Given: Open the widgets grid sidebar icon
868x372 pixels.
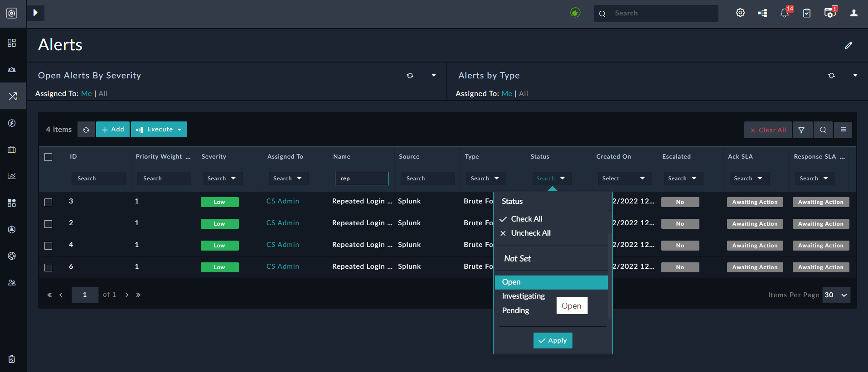Looking at the screenshot, I should click(x=12, y=203).
